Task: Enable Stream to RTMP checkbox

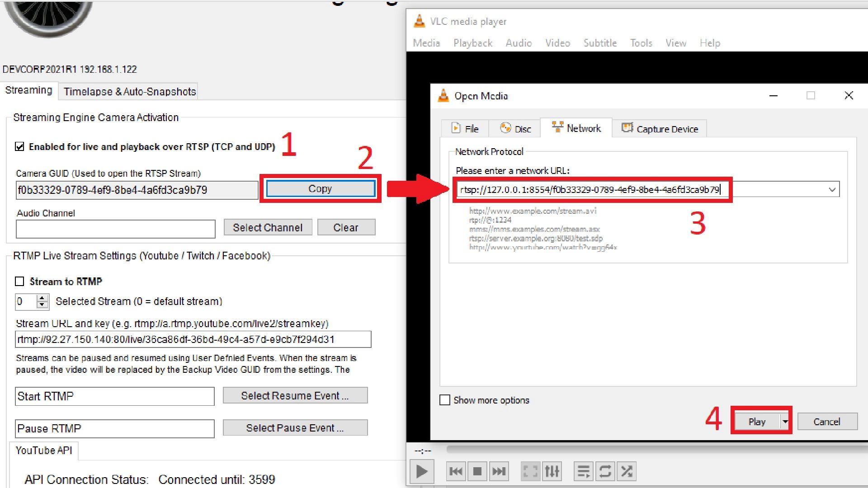Action: tap(19, 282)
